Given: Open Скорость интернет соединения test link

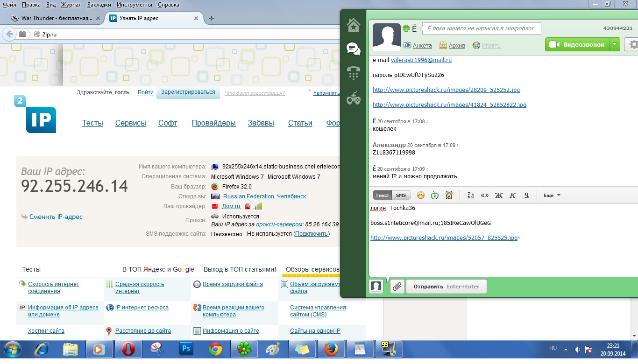Looking at the screenshot, I should 53,287.
